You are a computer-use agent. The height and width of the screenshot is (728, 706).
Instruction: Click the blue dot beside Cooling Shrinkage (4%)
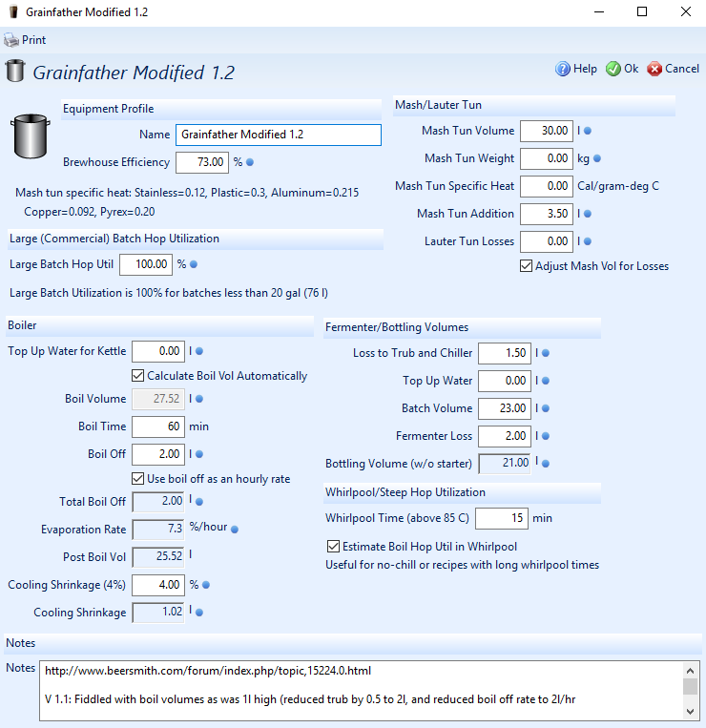(206, 585)
